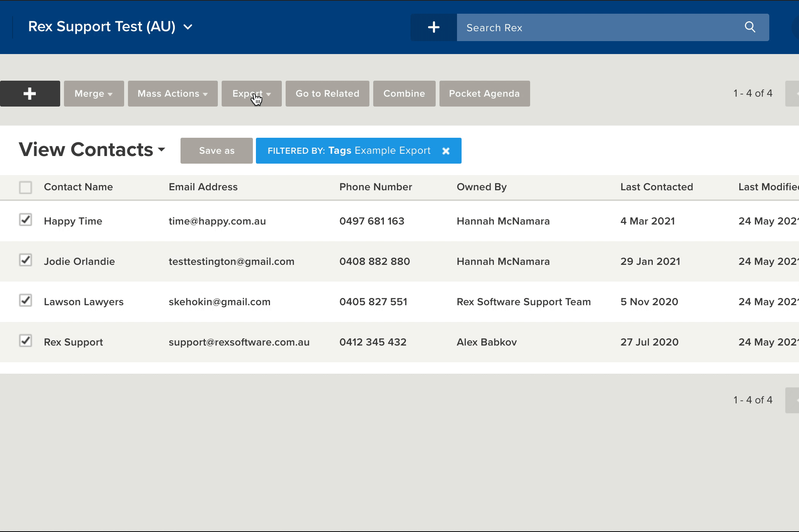Open the Merge dropdown
This screenshot has width=799, height=532.
[94, 94]
